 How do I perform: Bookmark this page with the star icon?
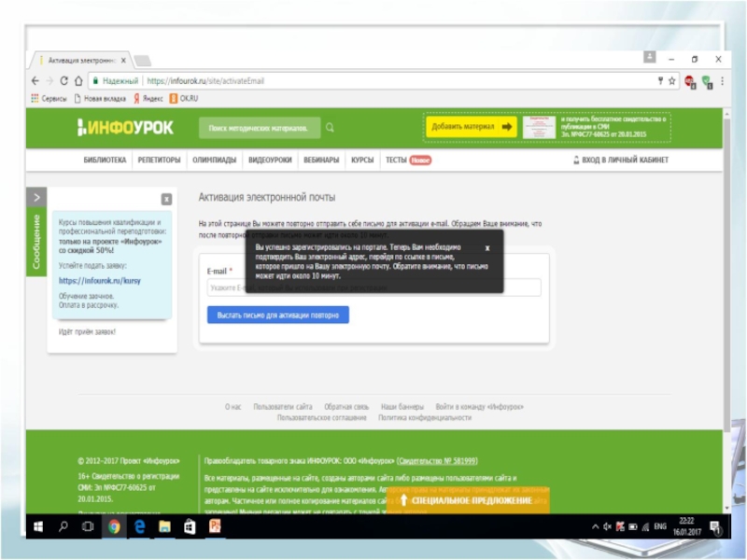coord(672,81)
